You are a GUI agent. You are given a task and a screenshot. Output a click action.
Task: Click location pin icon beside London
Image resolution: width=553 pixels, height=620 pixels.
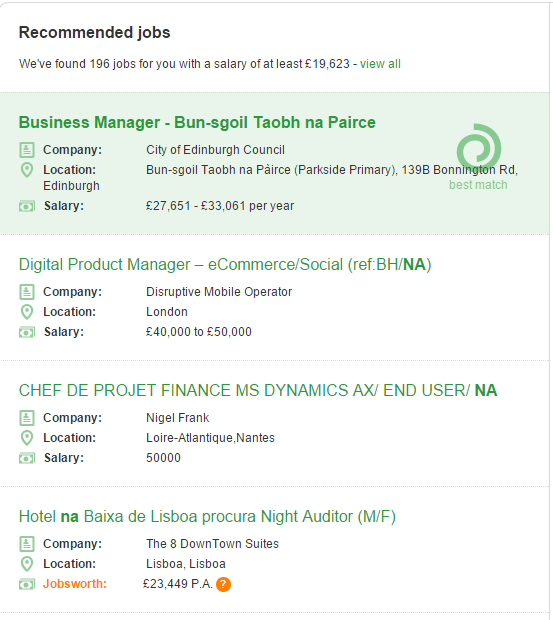pos(26,312)
